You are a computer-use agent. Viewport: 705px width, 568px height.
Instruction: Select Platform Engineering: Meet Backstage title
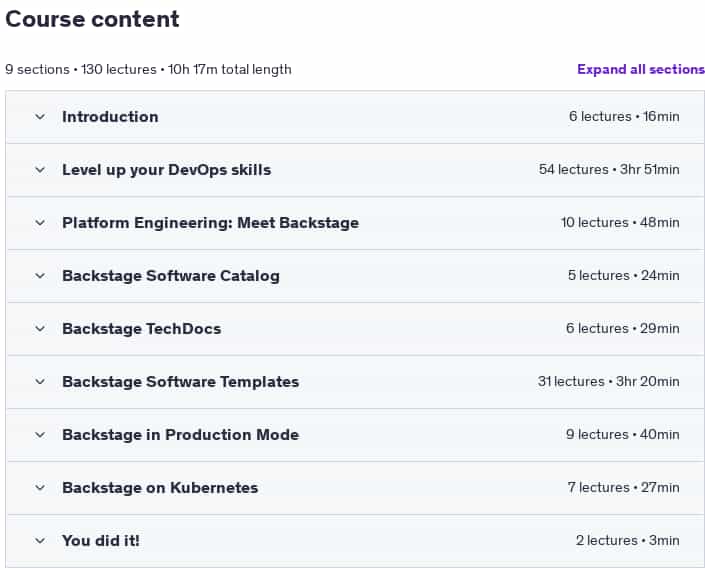pos(210,223)
